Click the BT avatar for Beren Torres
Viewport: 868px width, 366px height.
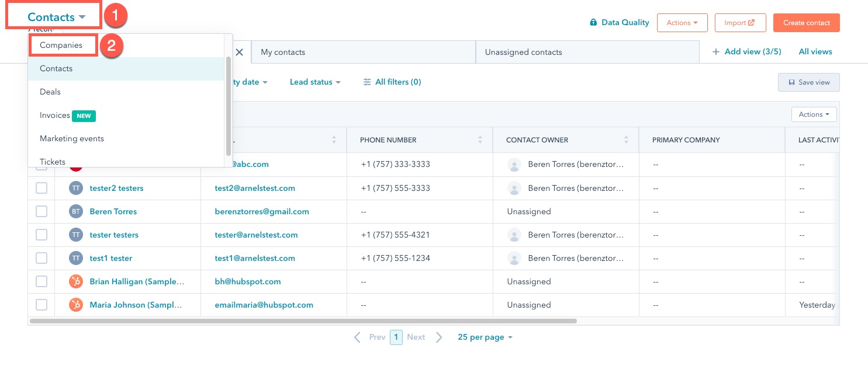(x=76, y=211)
